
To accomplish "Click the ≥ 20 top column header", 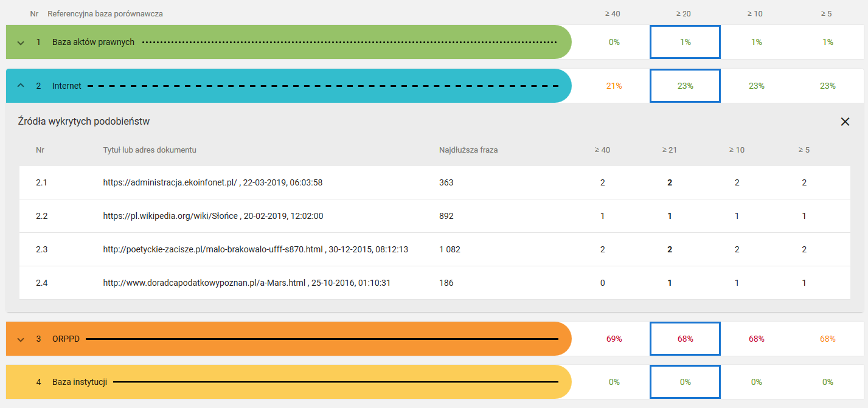I will click(x=684, y=13).
